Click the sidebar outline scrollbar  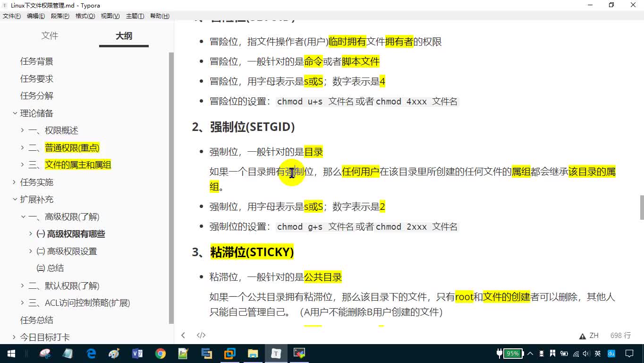coord(171,188)
